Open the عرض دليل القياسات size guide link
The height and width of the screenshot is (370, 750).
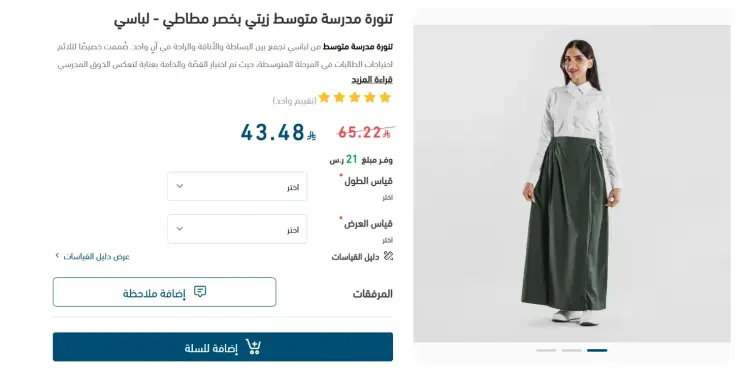pos(96,256)
